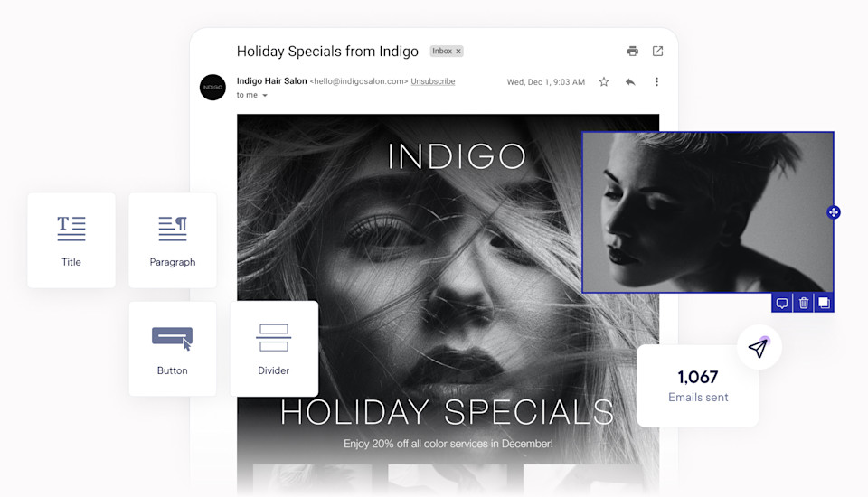Duplicate the selected image block
The image size is (868, 497).
pyautogui.click(x=824, y=303)
